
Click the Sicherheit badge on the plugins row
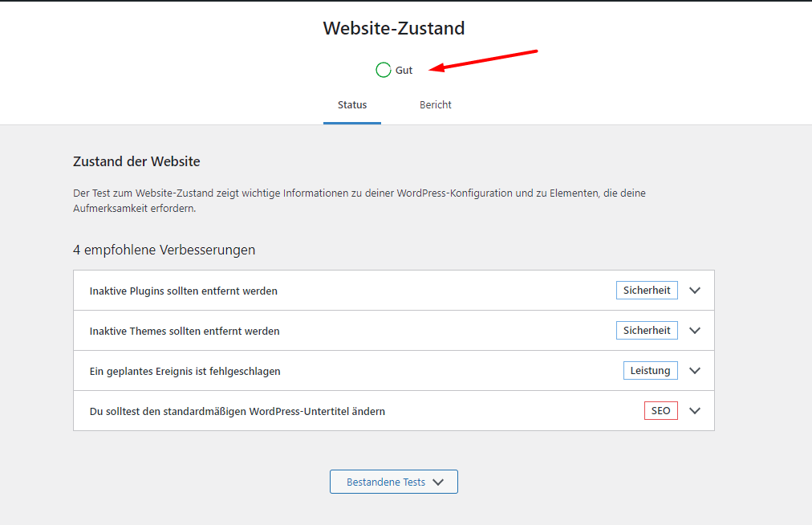pyautogui.click(x=647, y=291)
